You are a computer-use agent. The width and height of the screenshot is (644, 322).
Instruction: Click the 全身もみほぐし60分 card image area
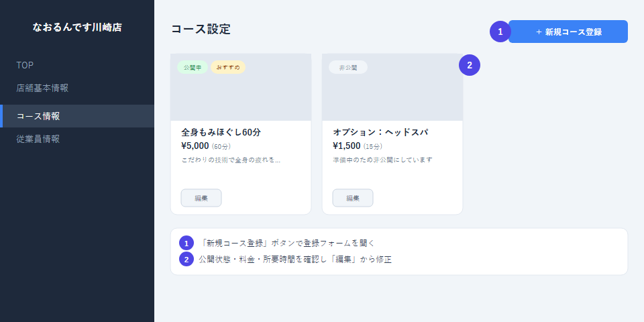coord(241,87)
